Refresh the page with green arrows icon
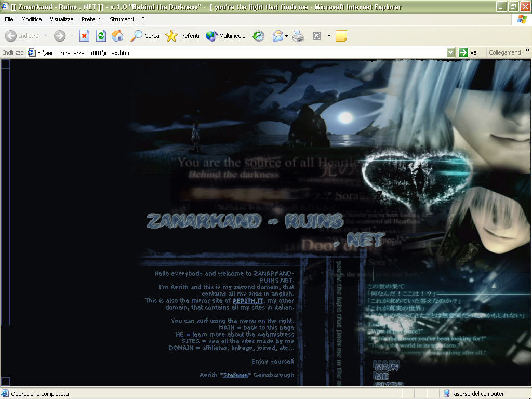The width and height of the screenshot is (532, 399). tap(101, 36)
